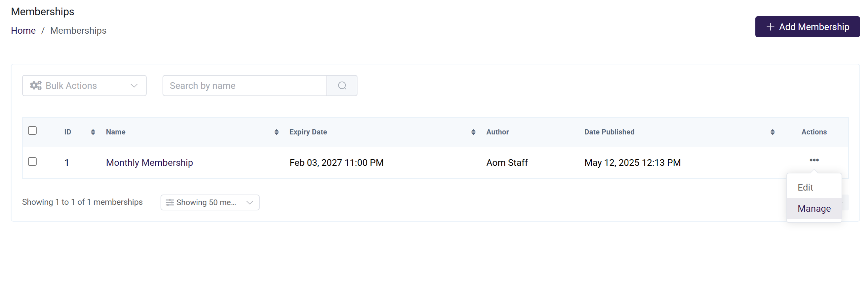Focus the Search by name field

pos(245,86)
